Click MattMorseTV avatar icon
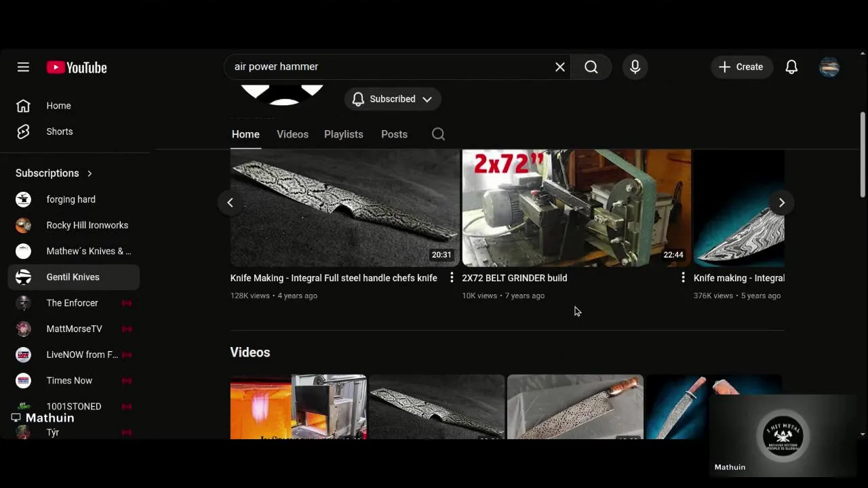868x488 pixels. coord(23,328)
